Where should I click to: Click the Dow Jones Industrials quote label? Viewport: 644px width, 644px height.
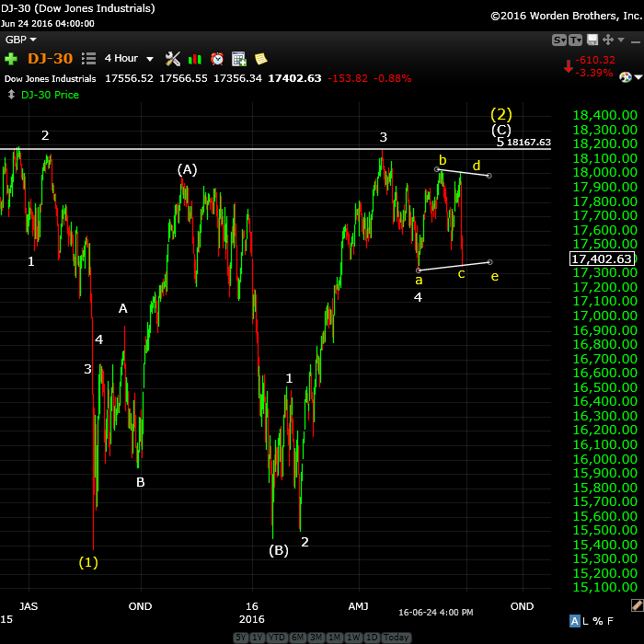tap(50, 78)
